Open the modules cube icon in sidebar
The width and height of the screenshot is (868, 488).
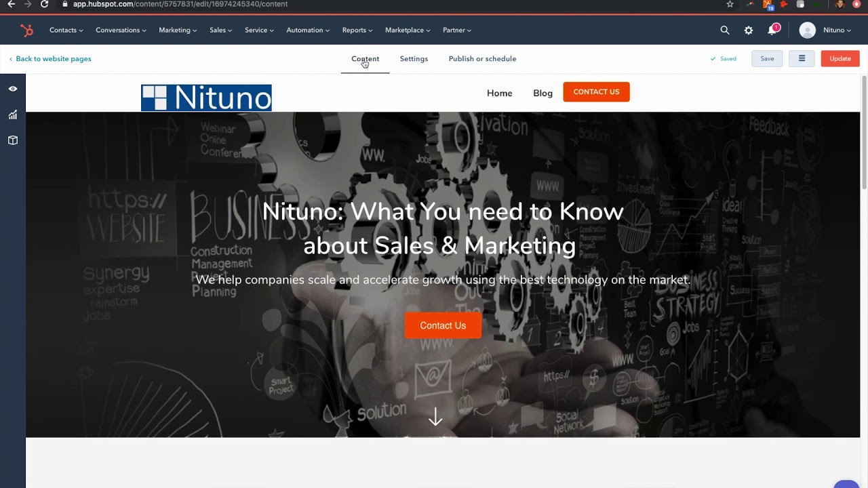pyautogui.click(x=13, y=140)
